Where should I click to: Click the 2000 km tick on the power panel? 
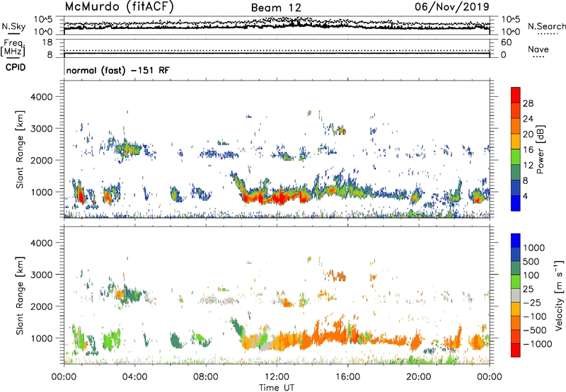[x=41, y=160]
